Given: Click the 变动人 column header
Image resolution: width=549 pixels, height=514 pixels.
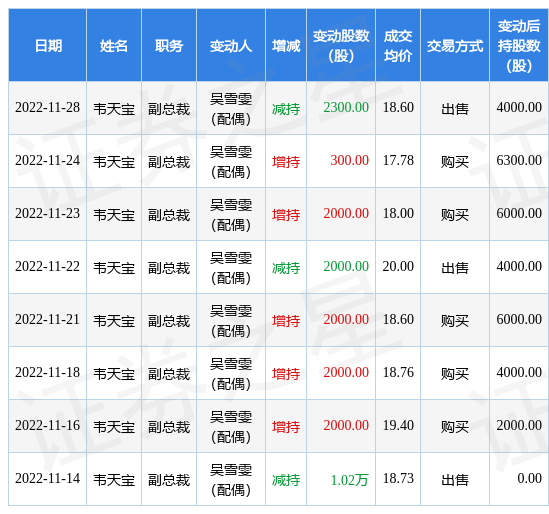Looking at the screenshot, I should 231,46.
